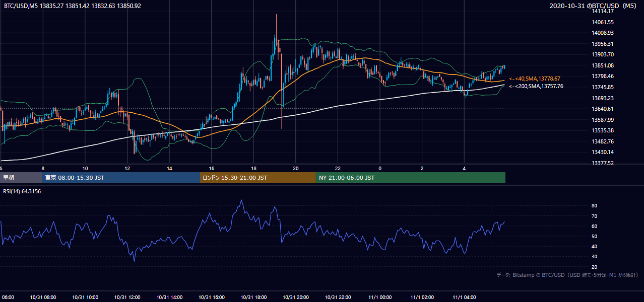
Task: Click the RSI scale value 50
Action: coord(594,236)
